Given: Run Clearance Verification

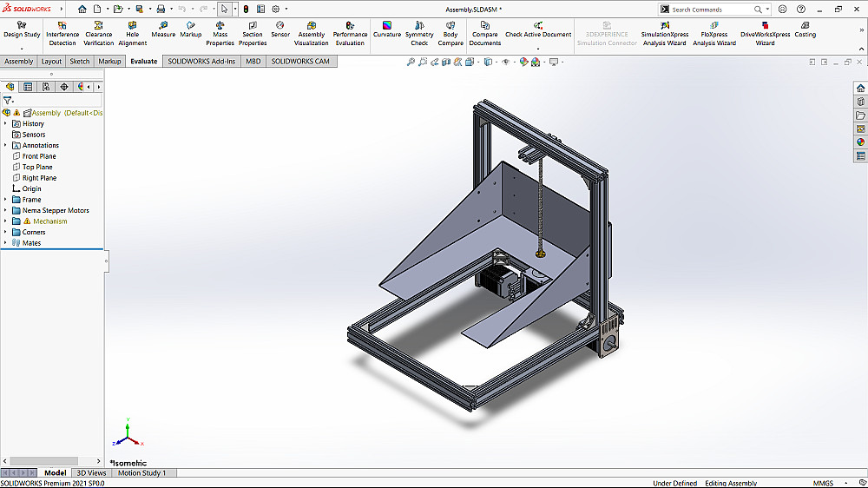Looking at the screenshot, I should 98,34.
